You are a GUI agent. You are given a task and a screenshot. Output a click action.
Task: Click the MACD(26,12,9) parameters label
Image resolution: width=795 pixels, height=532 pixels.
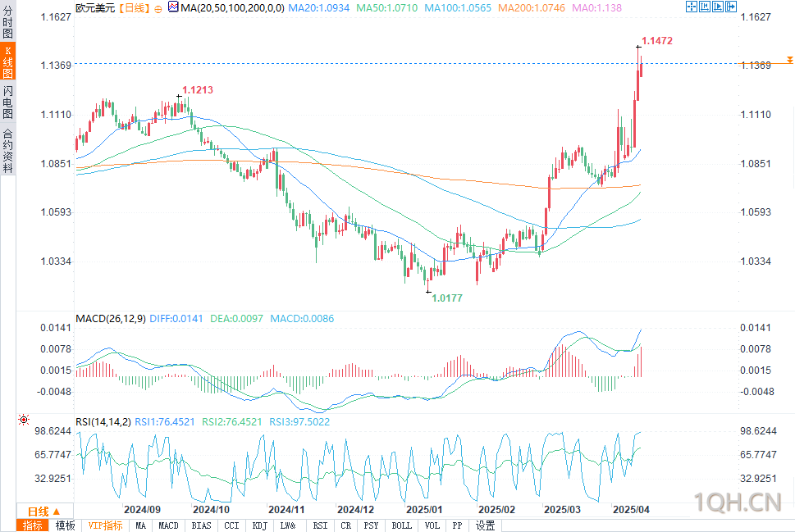point(111,319)
